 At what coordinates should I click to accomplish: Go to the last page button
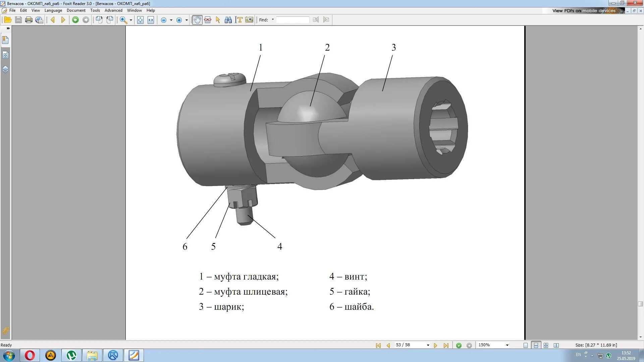click(446, 345)
